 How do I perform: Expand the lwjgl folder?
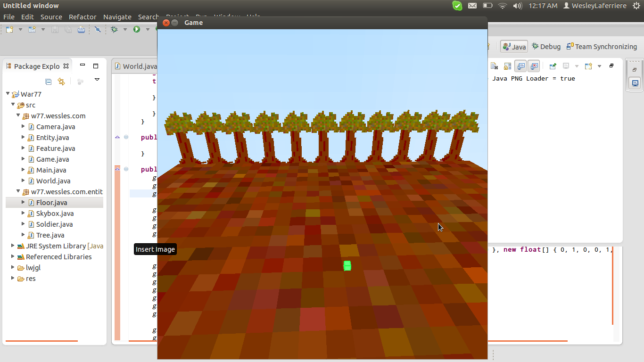[x=13, y=267]
